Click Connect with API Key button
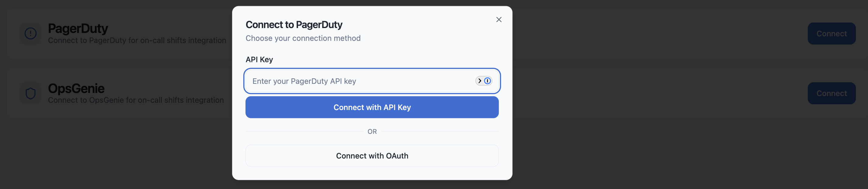This screenshot has width=868, height=189. pos(372,107)
